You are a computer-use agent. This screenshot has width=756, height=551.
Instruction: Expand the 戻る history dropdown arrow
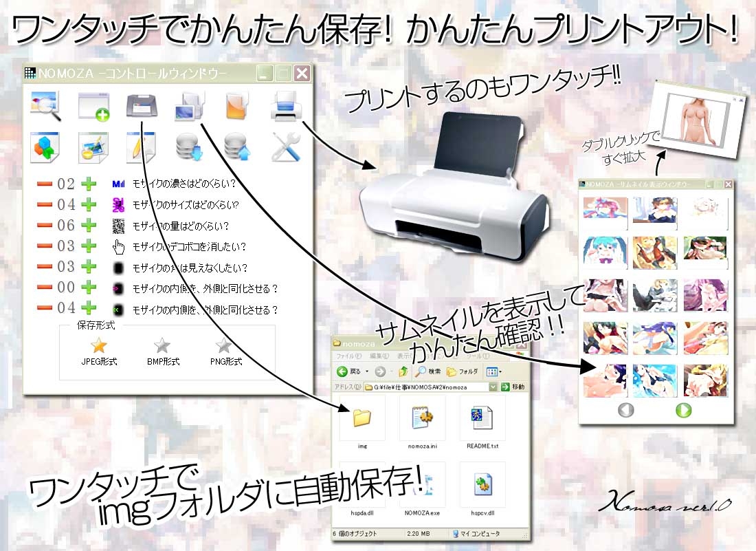coord(367,371)
